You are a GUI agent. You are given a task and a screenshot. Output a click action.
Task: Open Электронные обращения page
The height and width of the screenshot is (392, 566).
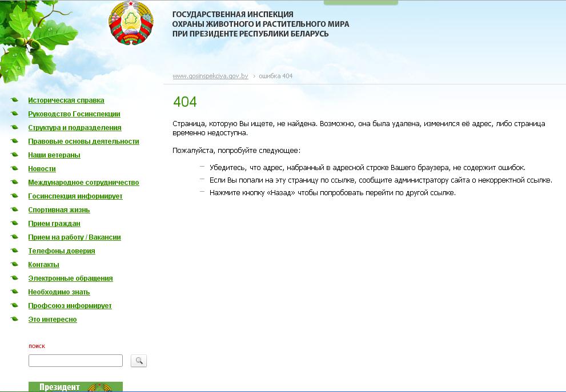point(70,278)
